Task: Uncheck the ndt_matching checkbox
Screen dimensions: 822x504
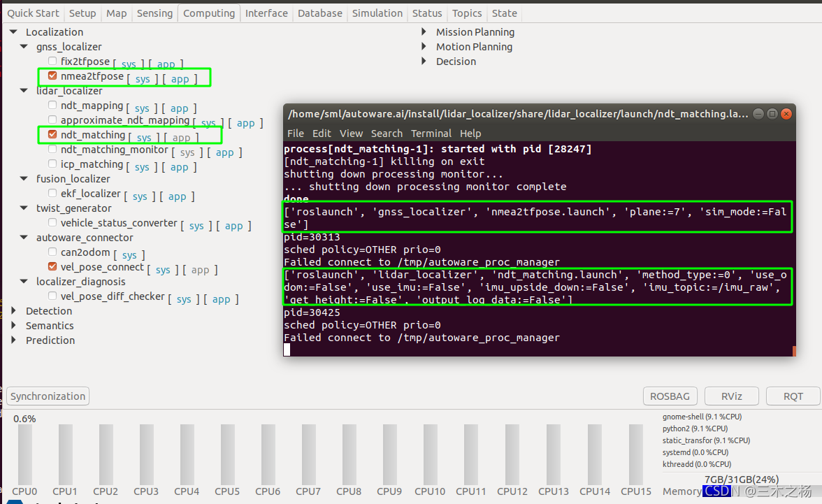Action: tap(52, 134)
